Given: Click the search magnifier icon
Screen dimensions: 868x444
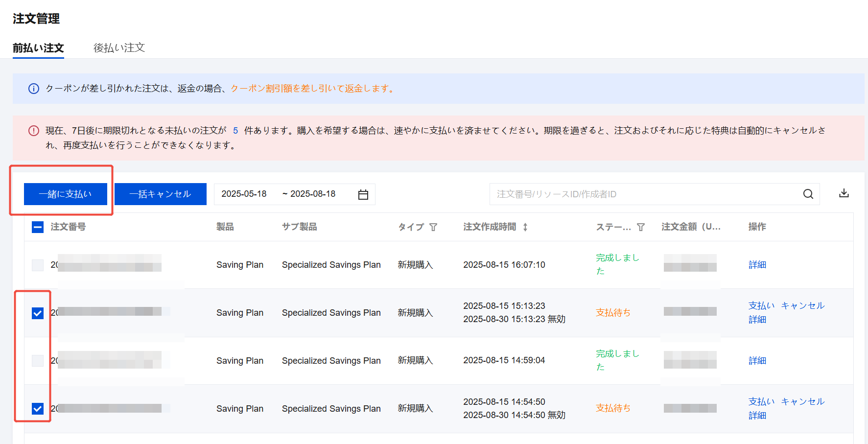Looking at the screenshot, I should [808, 194].
